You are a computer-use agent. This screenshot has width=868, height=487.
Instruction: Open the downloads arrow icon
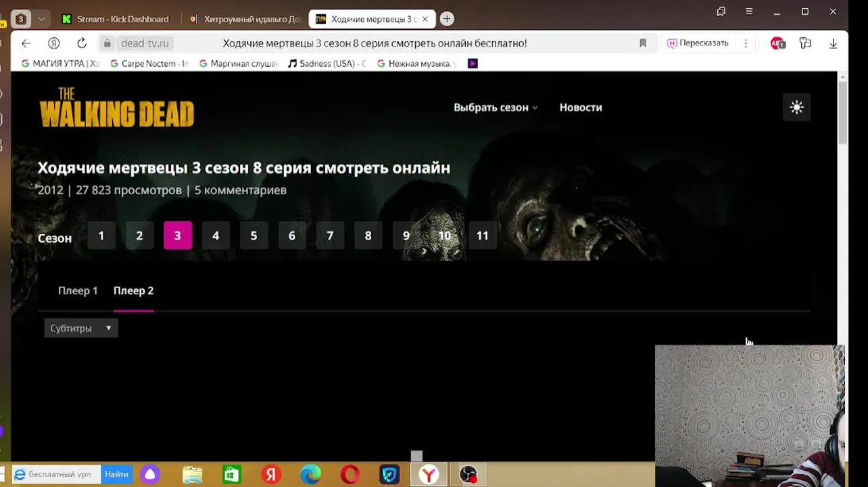click(833, 43)
